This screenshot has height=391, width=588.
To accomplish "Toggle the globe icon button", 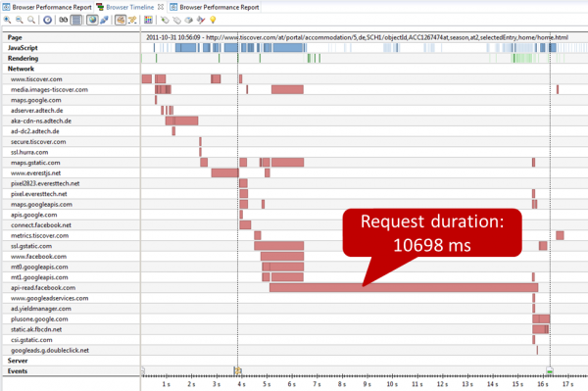I will click(x=92, y=20).
